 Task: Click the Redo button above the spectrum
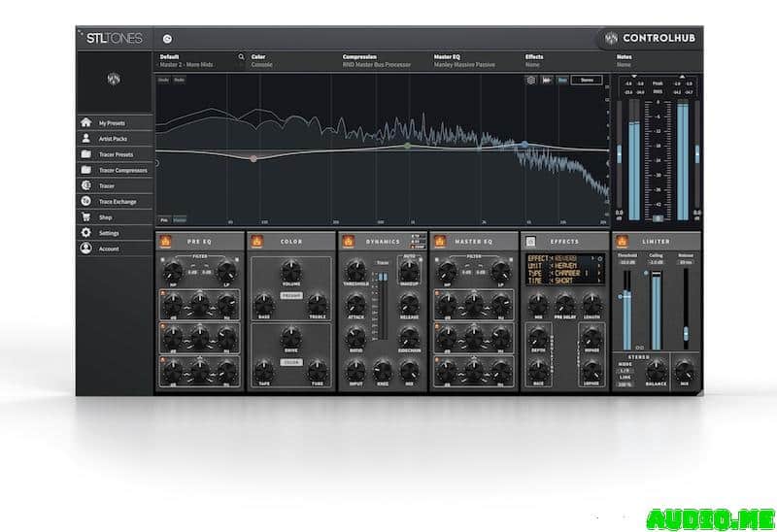(180, 80)
